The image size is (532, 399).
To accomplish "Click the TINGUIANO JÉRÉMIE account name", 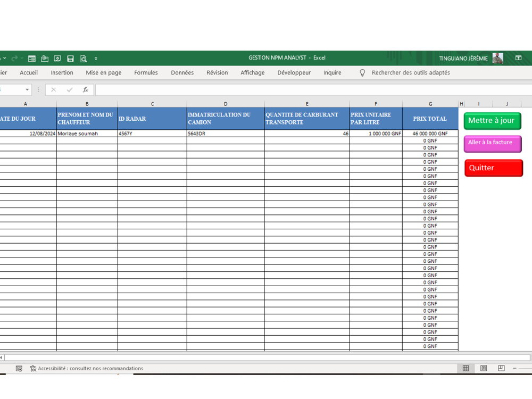I will pyautogui.click(x=463, y=59).
